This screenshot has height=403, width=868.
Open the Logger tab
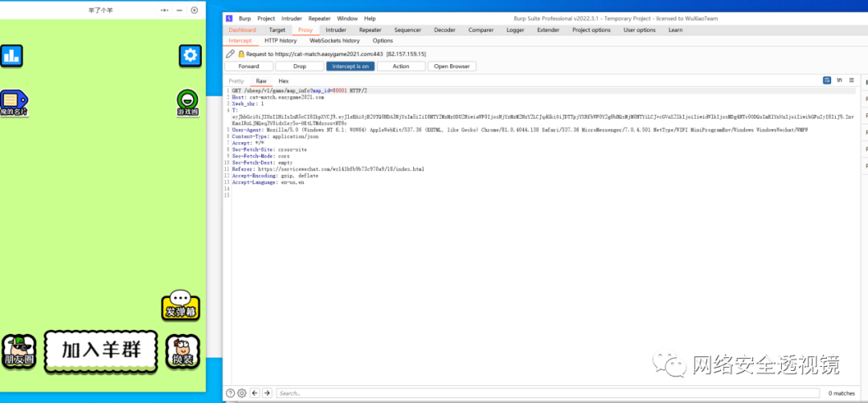(515, 30)
